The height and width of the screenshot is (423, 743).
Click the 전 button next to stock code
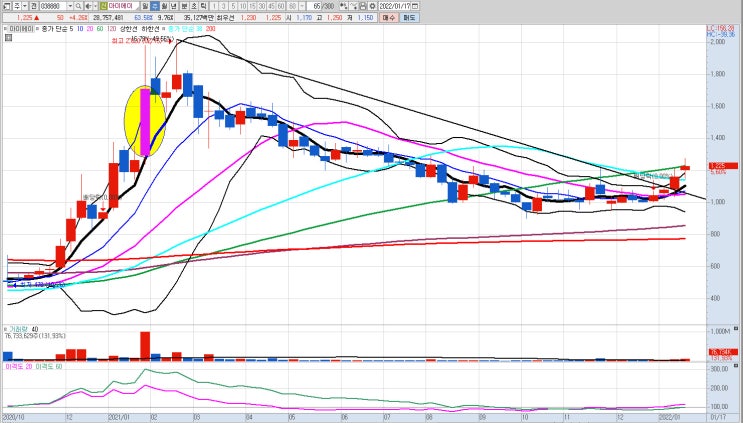click(34, 6)
